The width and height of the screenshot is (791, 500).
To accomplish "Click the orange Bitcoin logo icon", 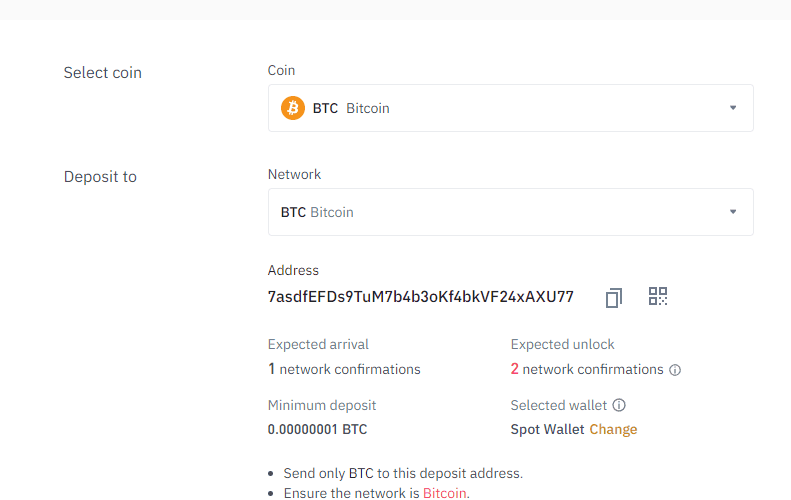I will pyautogui.click(x=293, y=108).
